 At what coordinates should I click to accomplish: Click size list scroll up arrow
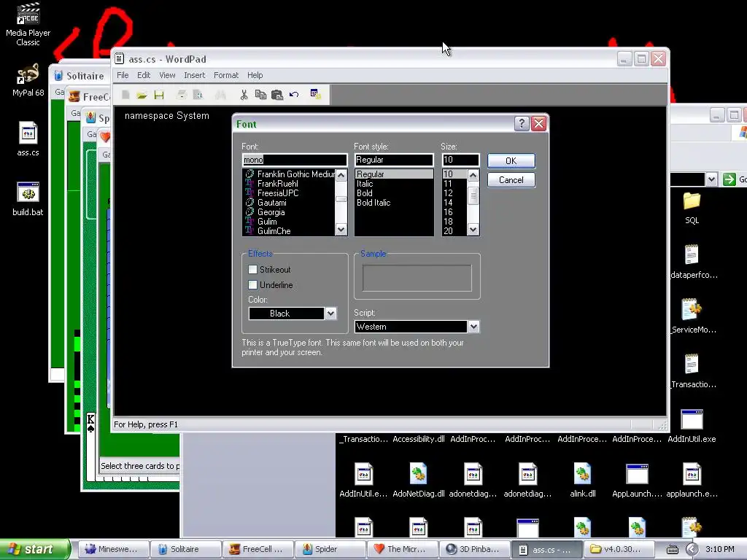coord(473,175)
